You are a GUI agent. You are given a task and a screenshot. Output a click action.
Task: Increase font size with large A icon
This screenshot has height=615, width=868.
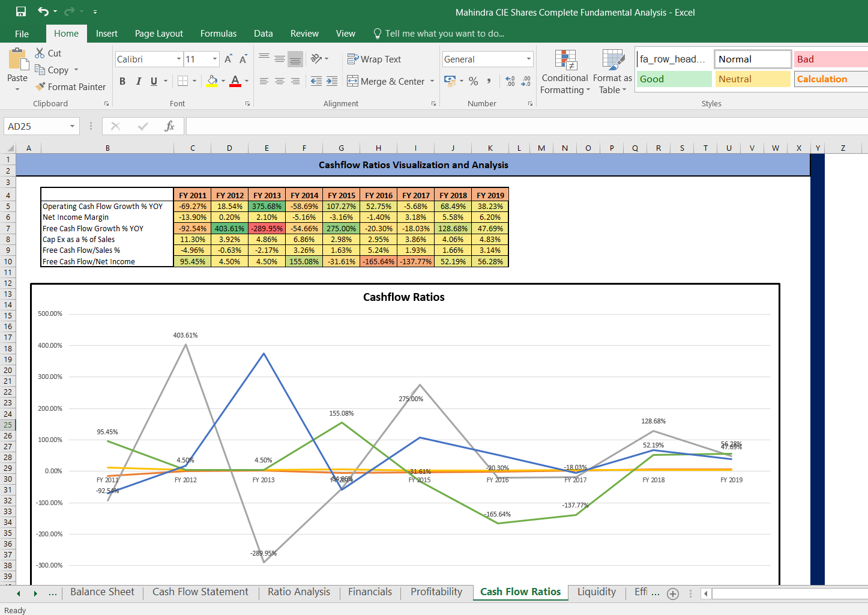coord(228,59)
